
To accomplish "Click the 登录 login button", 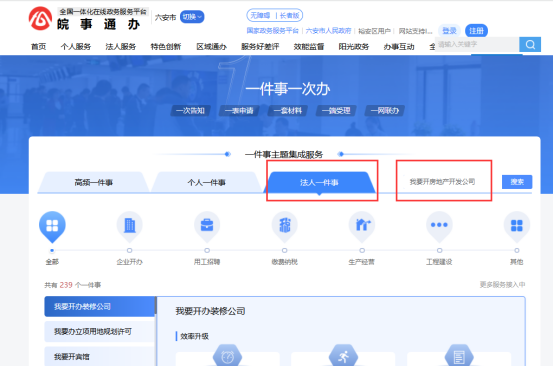I will pyautogui.click(x=449, y=31).
